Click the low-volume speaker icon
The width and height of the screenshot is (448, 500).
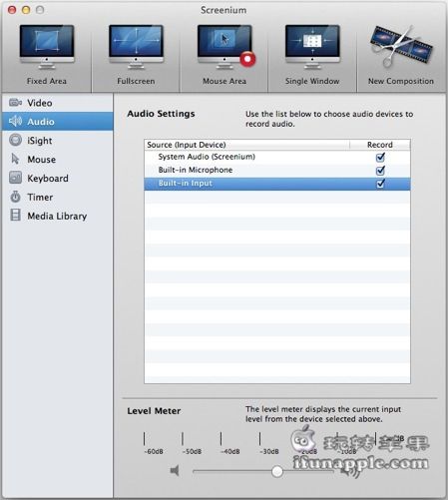click(x=175, y=471)
